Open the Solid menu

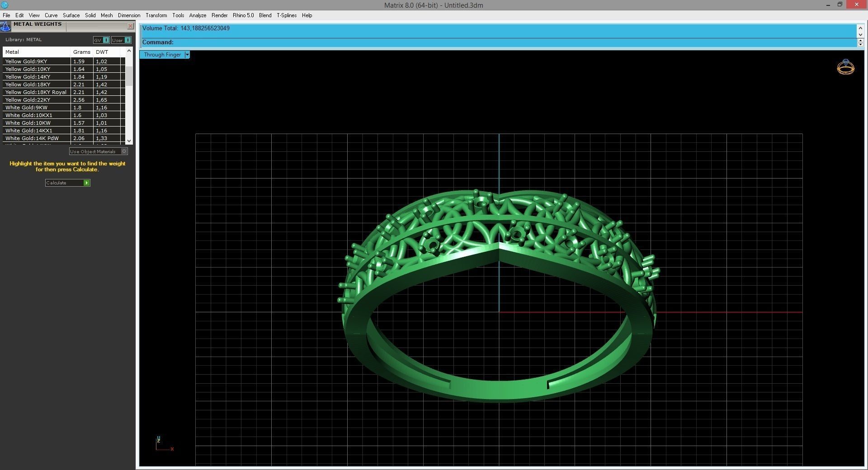[90, 15]
